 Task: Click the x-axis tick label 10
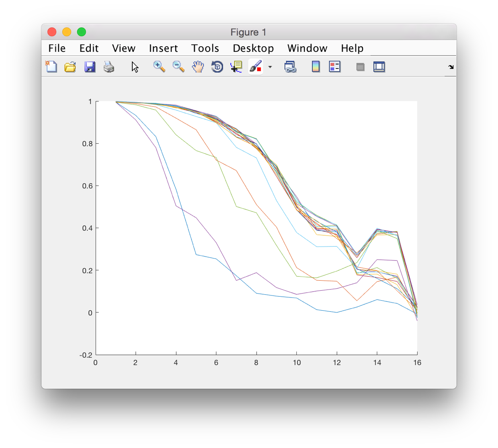[x=297, y=363]
